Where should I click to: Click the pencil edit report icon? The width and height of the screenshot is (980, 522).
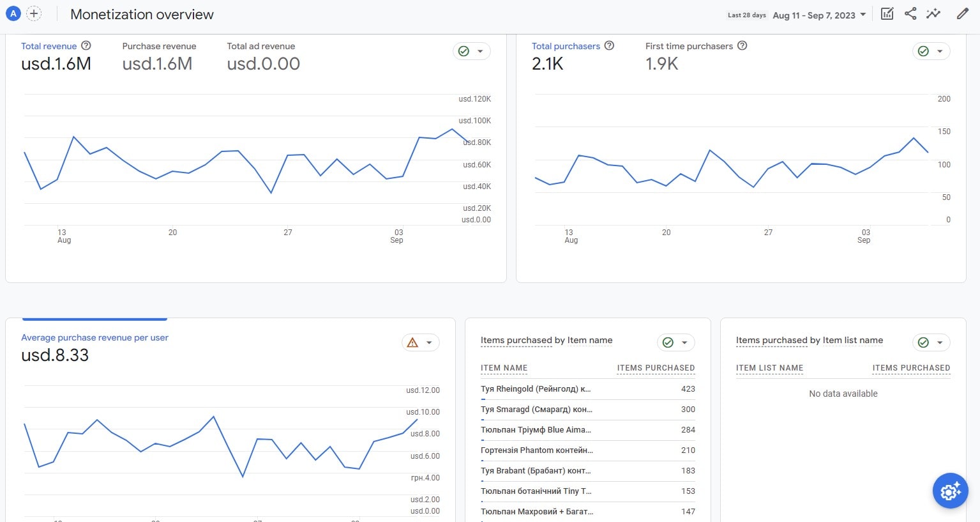pyautogui.click(x=962, y=14)
